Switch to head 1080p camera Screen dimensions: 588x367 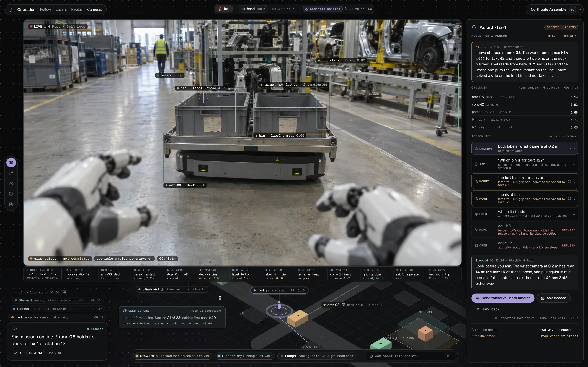253,9
